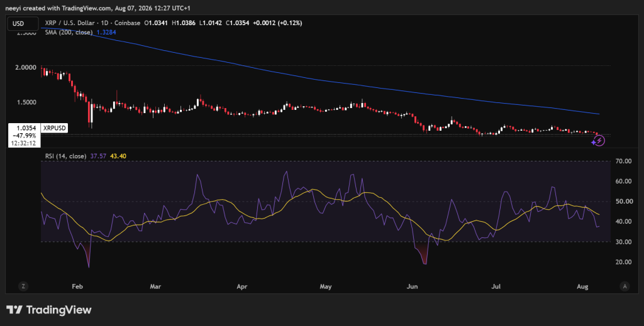
Task: Click the 60.00 RSI axis label
Action: [623, 182]
